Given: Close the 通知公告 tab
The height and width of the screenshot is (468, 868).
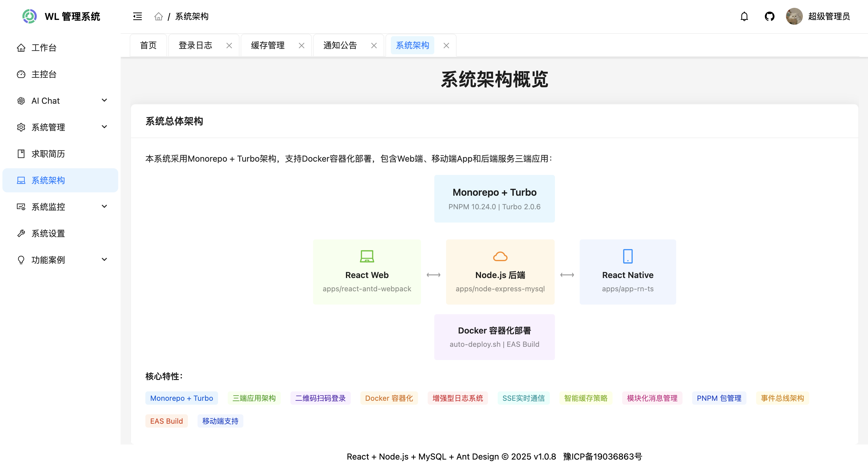Looking at the screenshot, I should tap(374, 45).
